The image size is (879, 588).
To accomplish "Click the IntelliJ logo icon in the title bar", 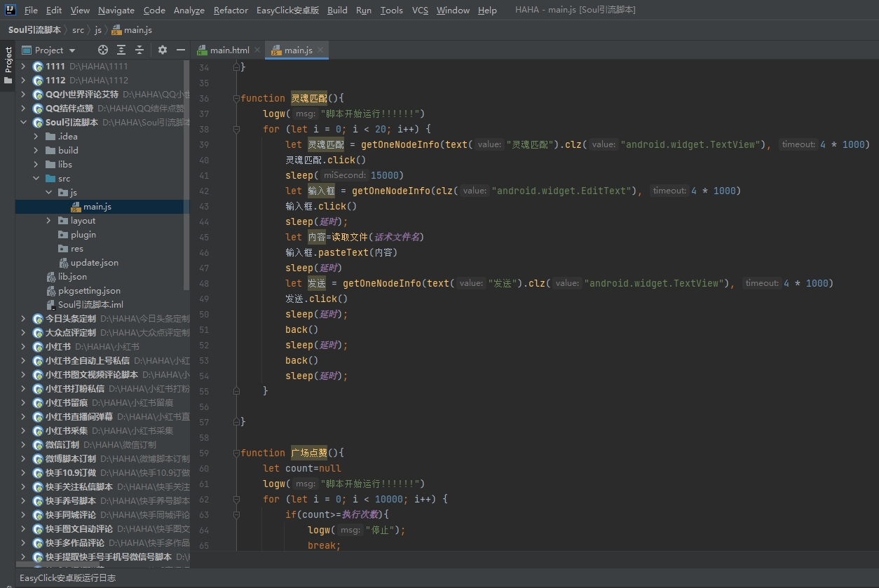I will [x=11, y=10].
